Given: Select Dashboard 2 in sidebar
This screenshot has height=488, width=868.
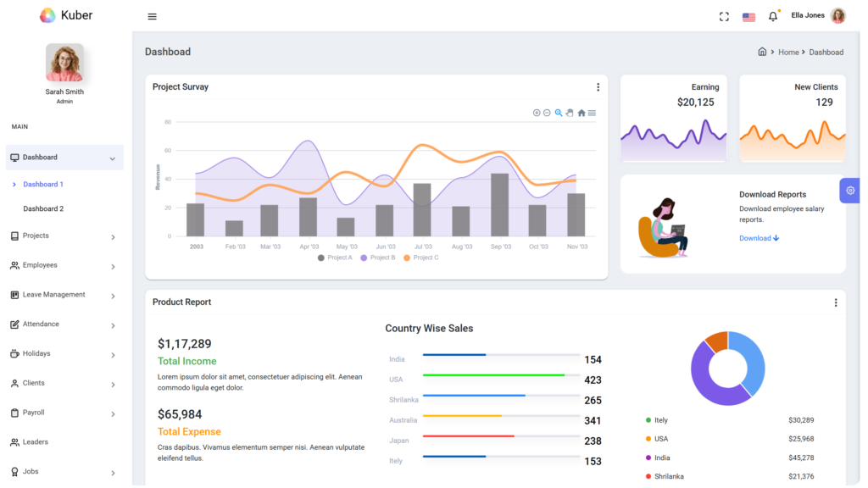Looking at the screenshot, I should pyautogui.click(x=43, y=208).
